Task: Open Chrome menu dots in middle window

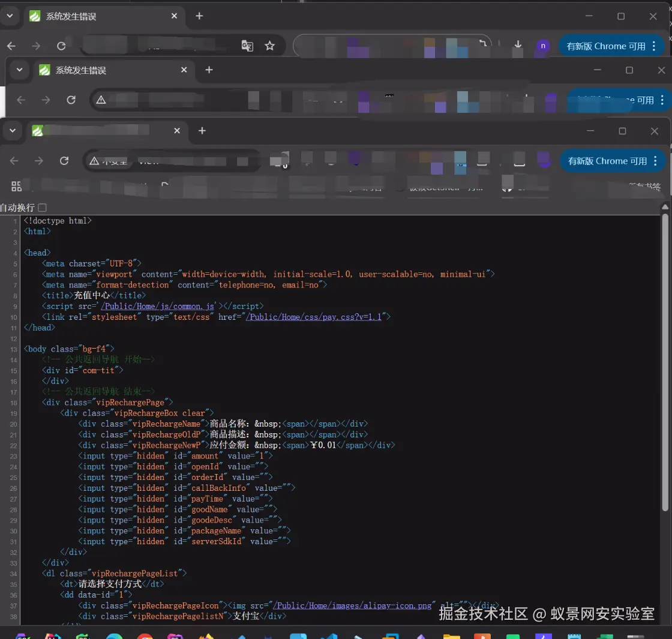Action: 662,100
